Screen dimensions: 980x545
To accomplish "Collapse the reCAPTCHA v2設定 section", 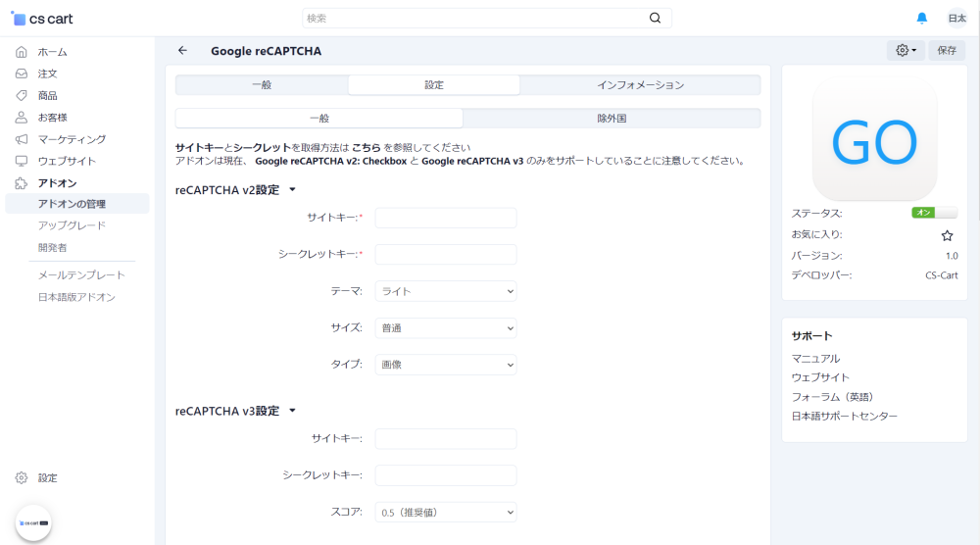I will (x=235, y=189).
